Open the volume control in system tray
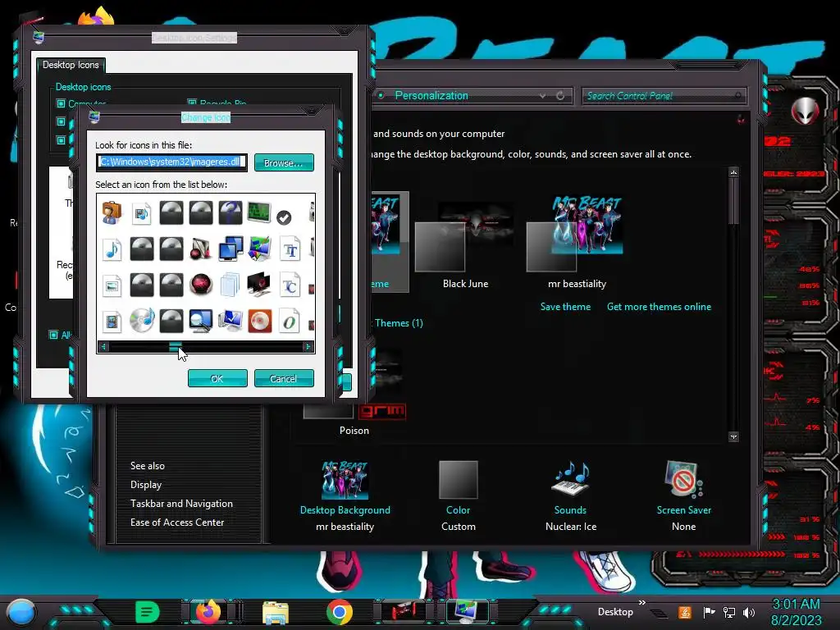 [x=750, y=612]
